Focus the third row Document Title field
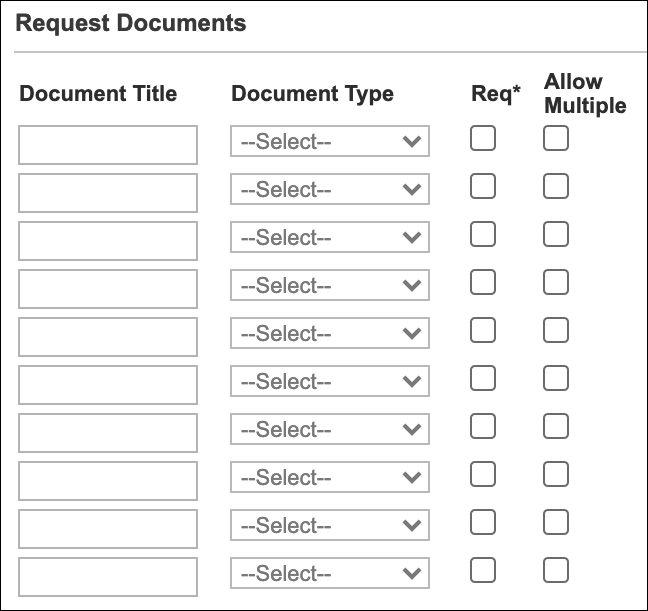 (x=108, y=241)
